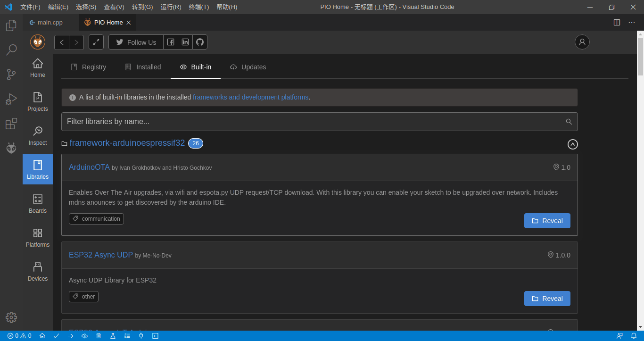
Task: Open the Explorer view in activity bar
Action: 11,25
